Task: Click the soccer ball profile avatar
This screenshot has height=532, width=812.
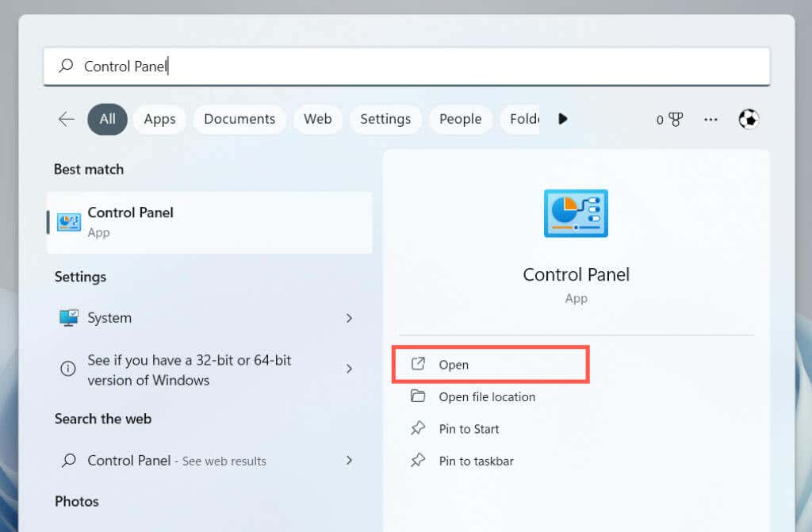Action: coord(748,119)
